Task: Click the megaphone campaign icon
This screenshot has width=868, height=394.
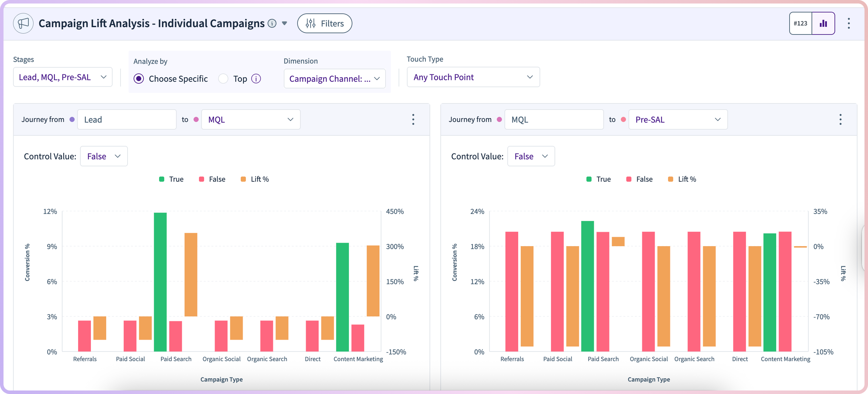Action: 23,23
